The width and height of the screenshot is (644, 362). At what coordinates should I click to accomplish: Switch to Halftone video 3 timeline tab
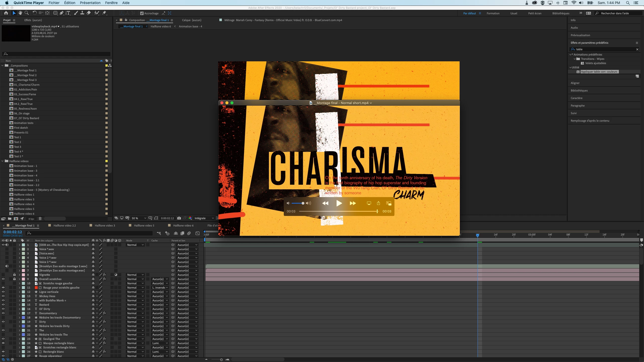point(105,225)
